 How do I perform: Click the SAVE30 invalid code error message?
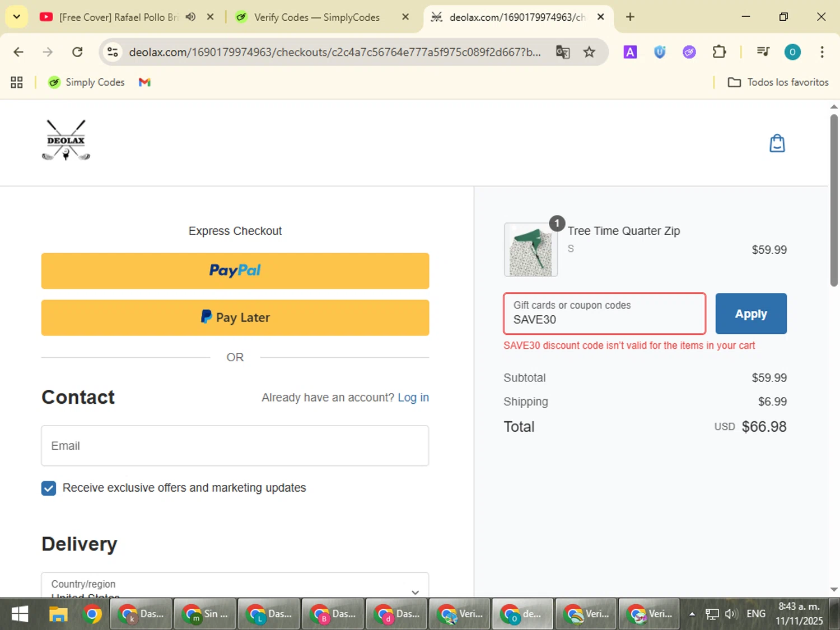pos(629,346)
